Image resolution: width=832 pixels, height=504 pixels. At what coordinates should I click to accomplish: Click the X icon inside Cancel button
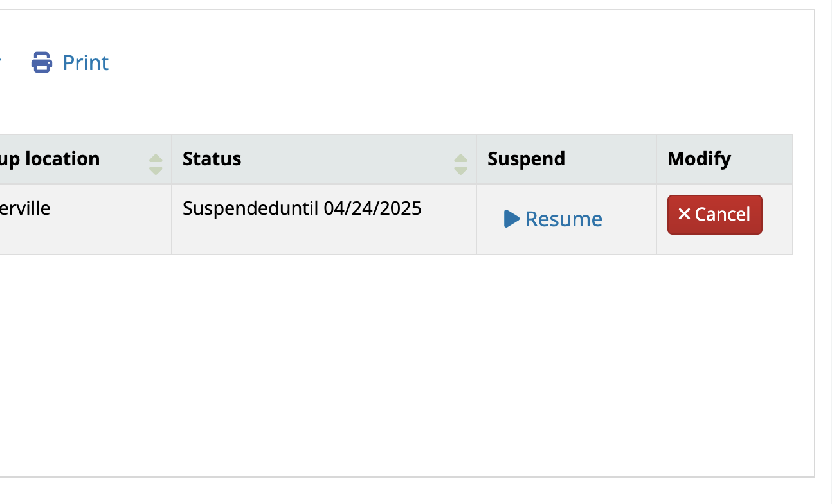point(684,215)
